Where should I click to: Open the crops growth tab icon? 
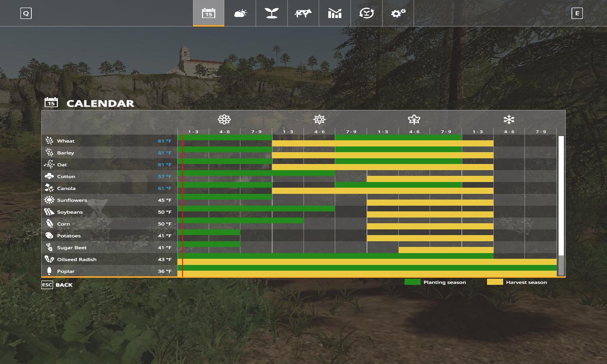pos(271,13)
